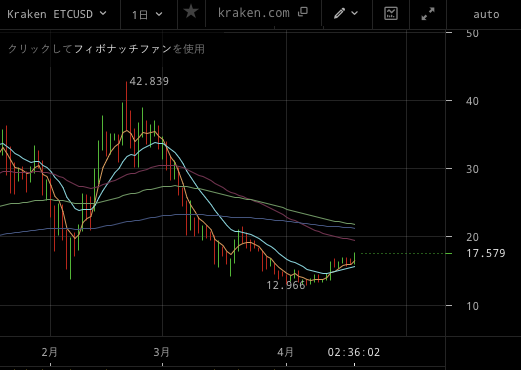Image resolution: width=521 pixels, height=370 pixels.
Task: Open the chart indicators icon
Action: [391, 13]
